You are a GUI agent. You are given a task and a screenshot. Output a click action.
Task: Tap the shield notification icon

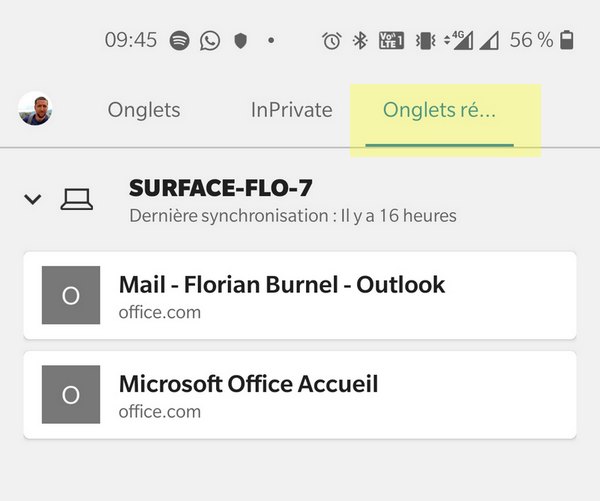click(x=239, y=40)
